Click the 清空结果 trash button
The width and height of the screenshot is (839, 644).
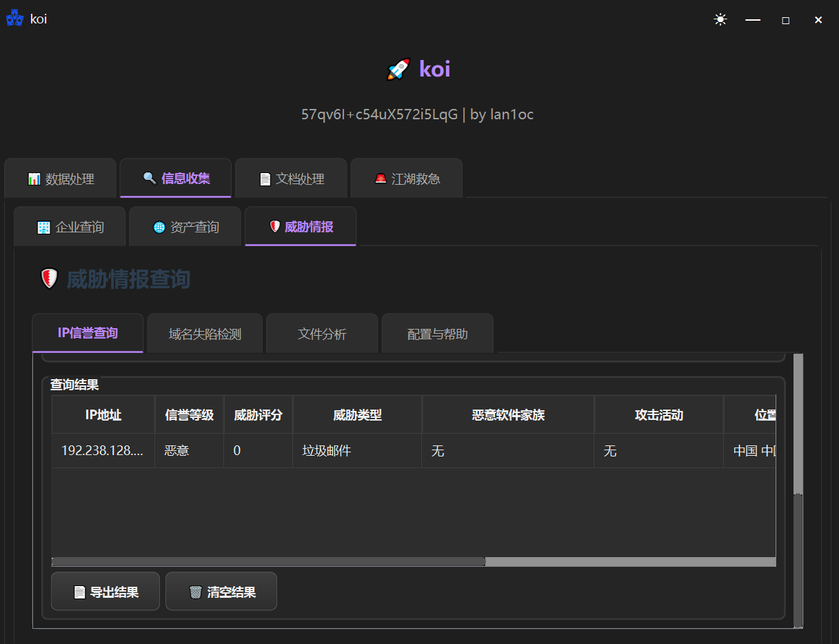click(x=221, y=592)
